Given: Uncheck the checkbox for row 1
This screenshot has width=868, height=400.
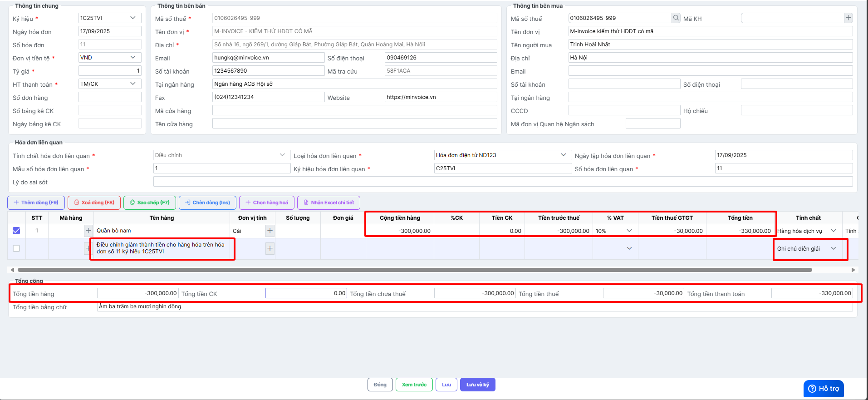Looking at the screenshot, I should pyautogui.click(x=16, y=231).
